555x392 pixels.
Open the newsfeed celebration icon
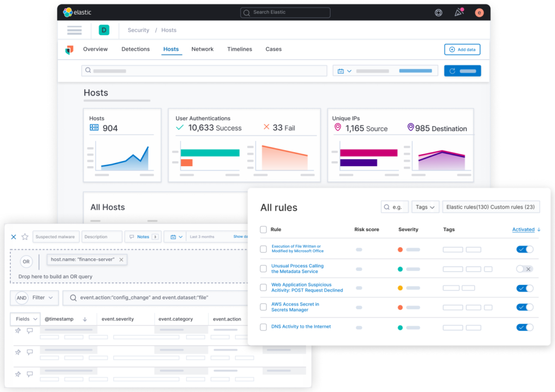click(x=459, y=12)
